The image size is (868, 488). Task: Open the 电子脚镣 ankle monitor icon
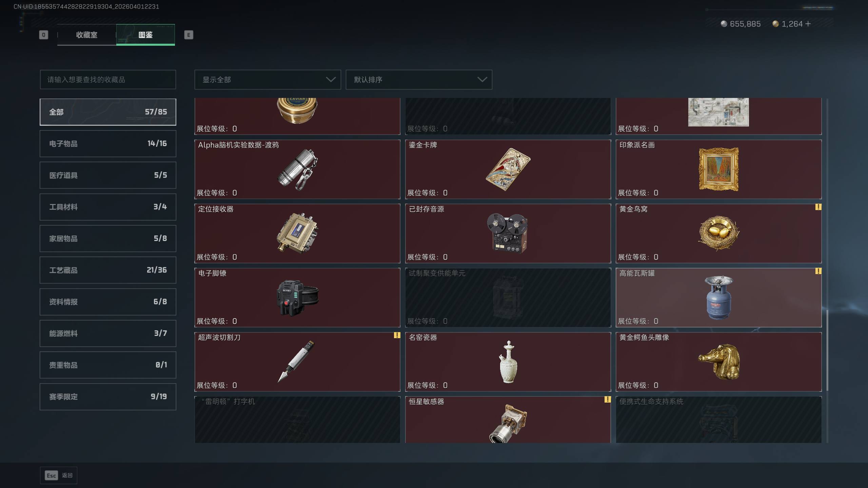(297, 298)
